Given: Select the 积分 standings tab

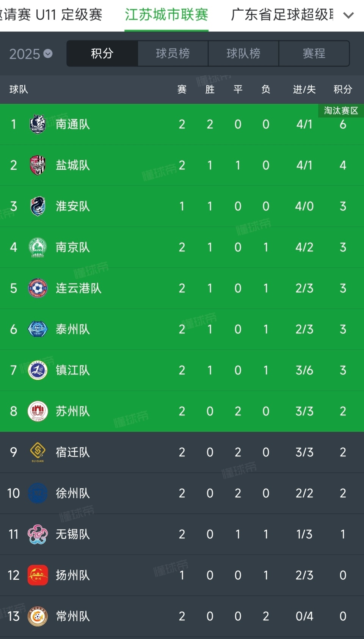Looking at the screenshot, I should 102,54.
